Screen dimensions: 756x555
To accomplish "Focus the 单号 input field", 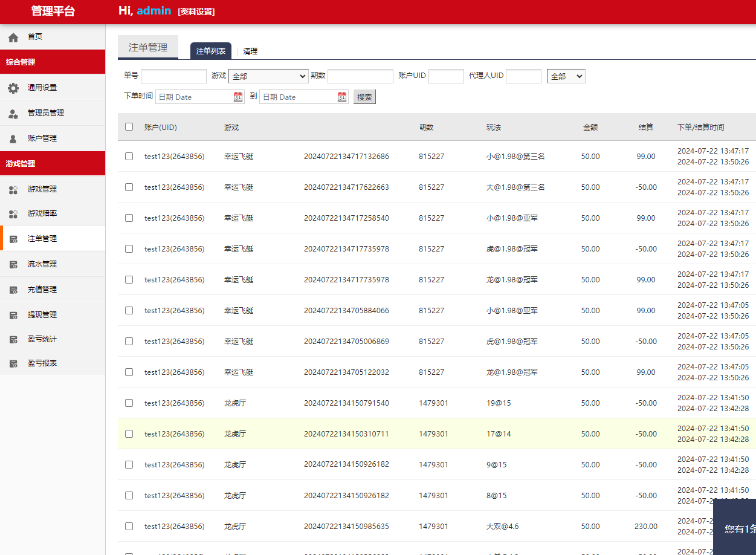I will 174,76.
